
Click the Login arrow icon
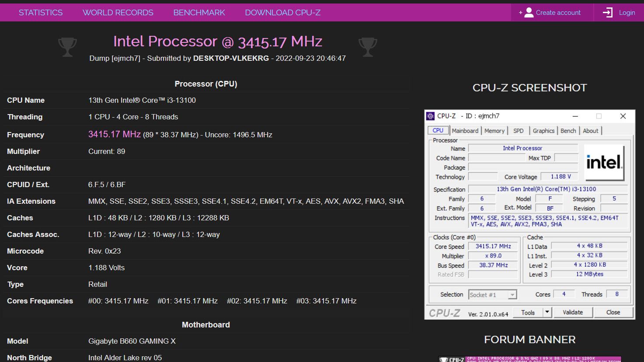tap(607, 13)
